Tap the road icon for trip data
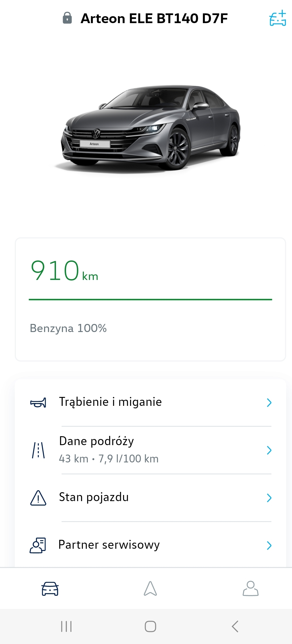Viewport: 292px width, 644px height. pos(38,450)
